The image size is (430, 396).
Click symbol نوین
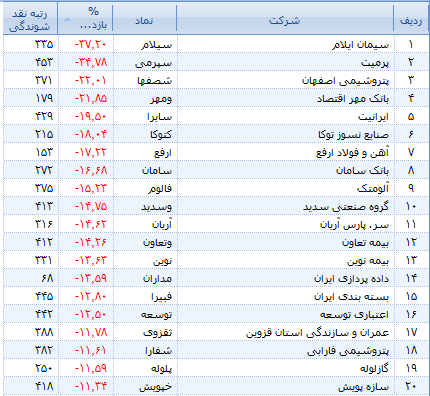163,261
